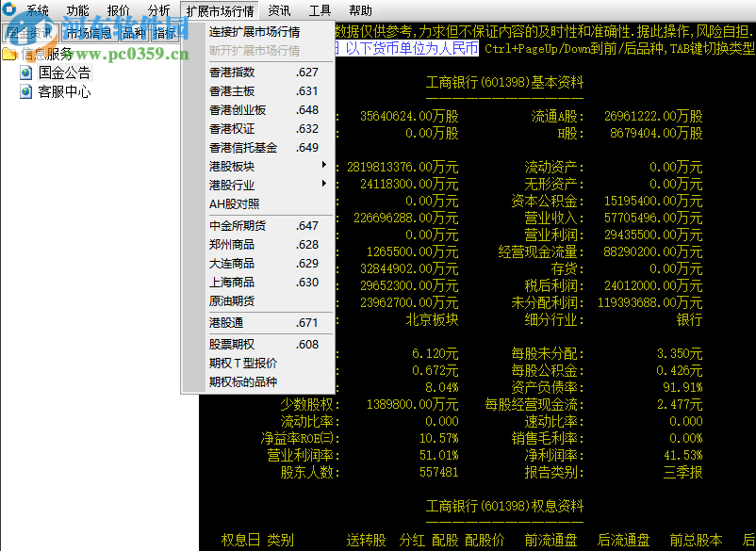Viewport: 756px width, 551px height.
Task: Click the 权息日 column header
Action: tap(240, 540)
